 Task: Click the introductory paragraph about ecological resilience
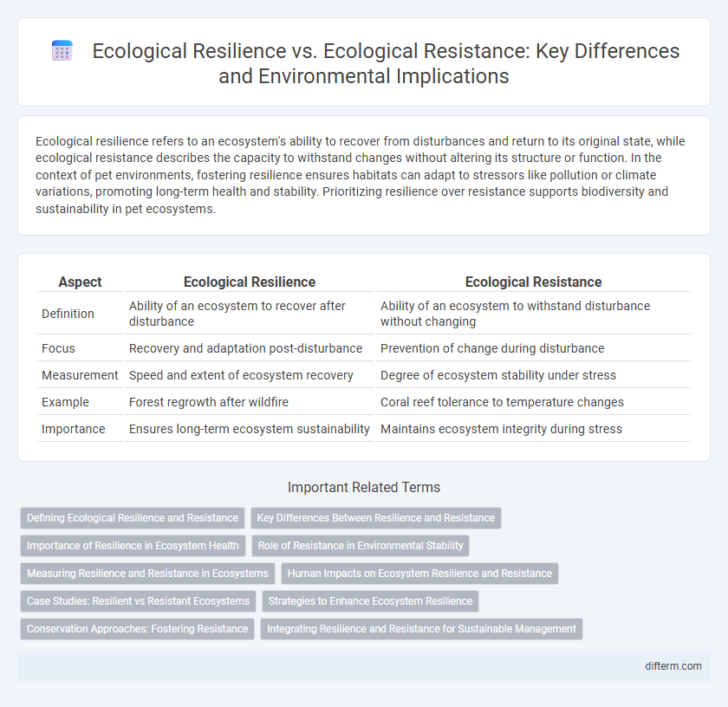click(x=361, y=175)
